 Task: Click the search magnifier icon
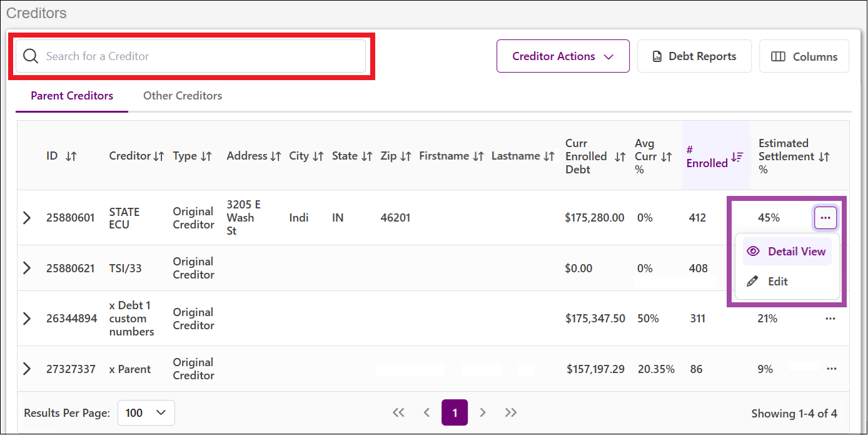click(31, 56)
